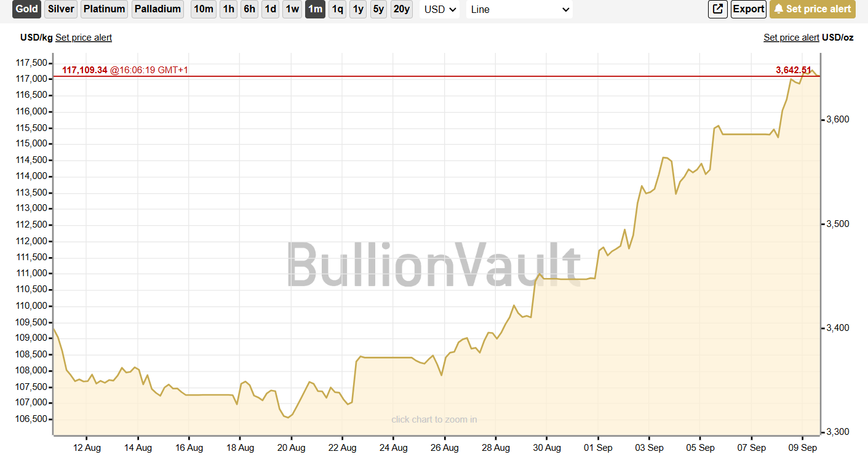The image size is (868, 457).
Task: Click the 01 Sep date axis label
Action: click(598, 447)
